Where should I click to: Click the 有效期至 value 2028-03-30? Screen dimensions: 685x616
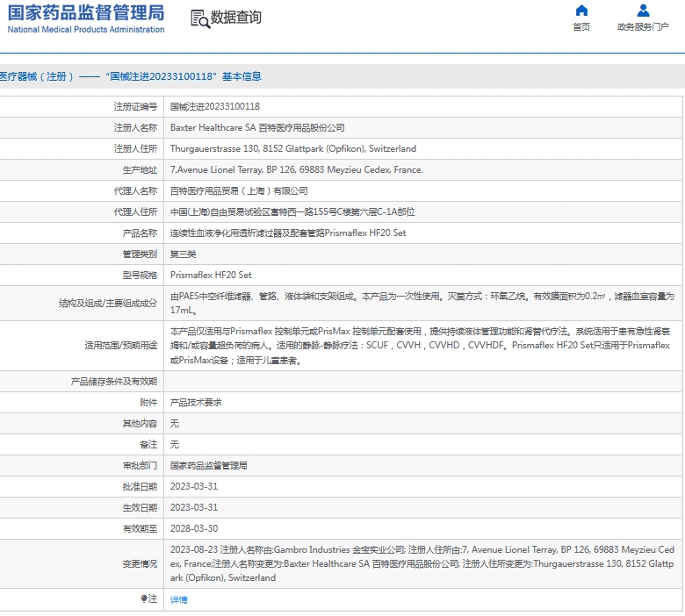pos(194,528)
